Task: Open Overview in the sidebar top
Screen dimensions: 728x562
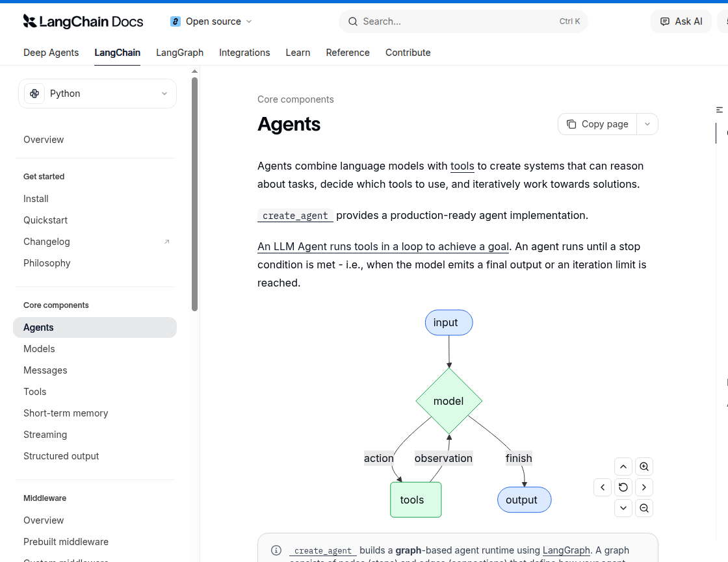Action: pyautogui.click(x=44, y=140)
